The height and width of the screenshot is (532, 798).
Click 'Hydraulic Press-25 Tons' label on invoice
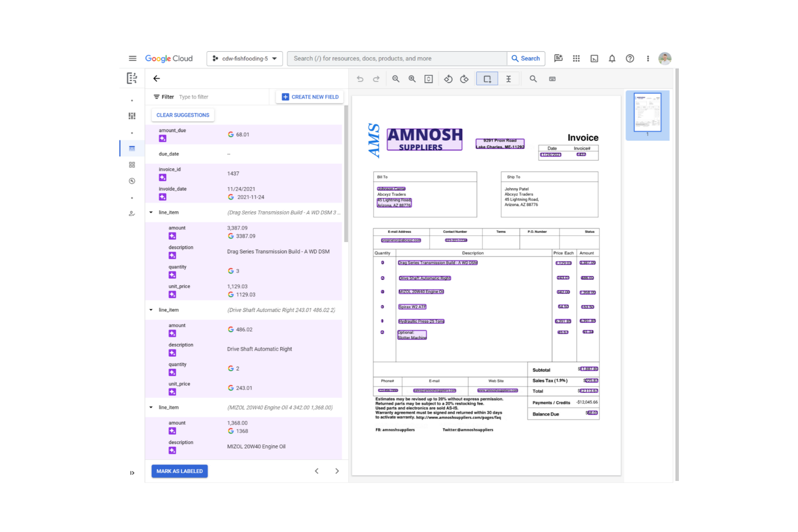pyautogui.click(x=421, y=321)
